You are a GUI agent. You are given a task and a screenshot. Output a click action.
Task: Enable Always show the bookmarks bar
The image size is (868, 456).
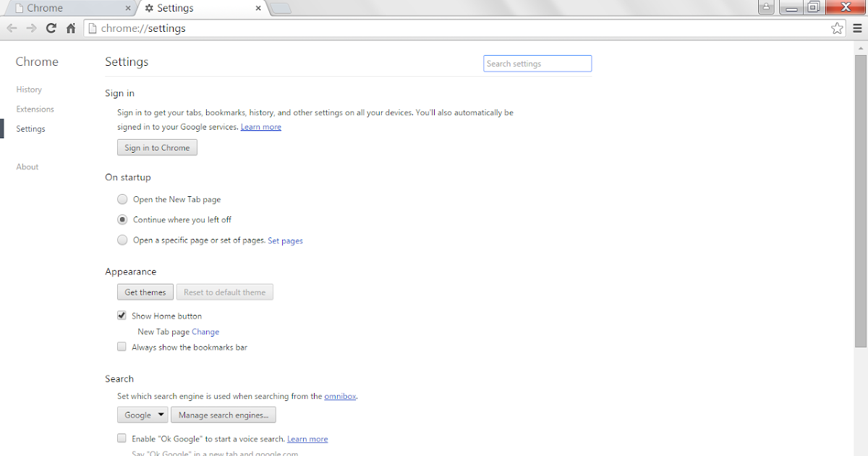pos(122,347)
